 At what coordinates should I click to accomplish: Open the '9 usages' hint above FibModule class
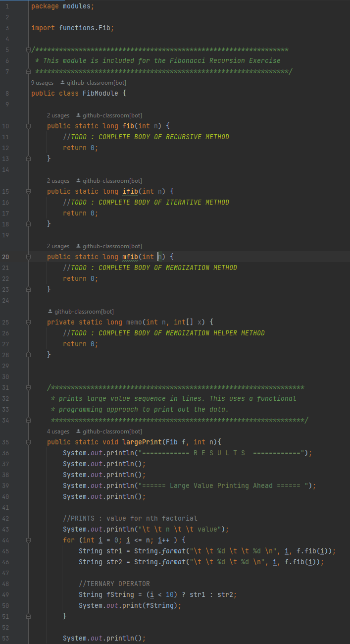point(42,83)
